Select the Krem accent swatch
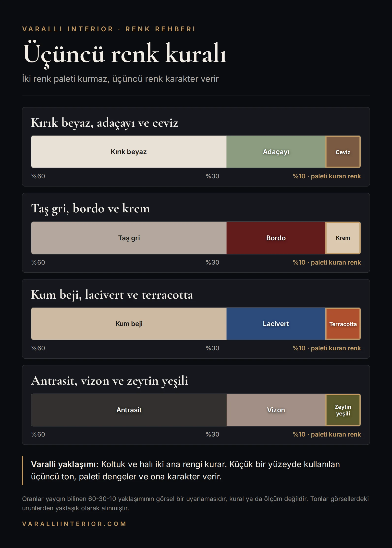 pyautogui.click(x=343, y=238)
